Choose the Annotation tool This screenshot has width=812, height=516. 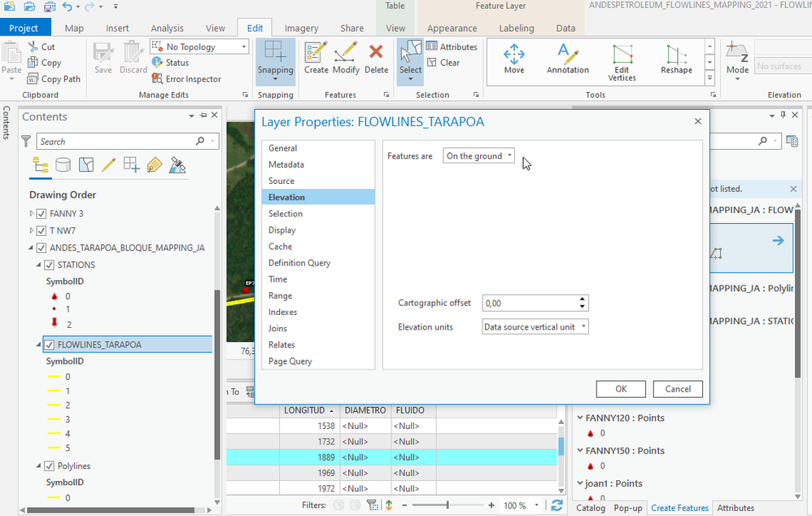click(568, 59)
